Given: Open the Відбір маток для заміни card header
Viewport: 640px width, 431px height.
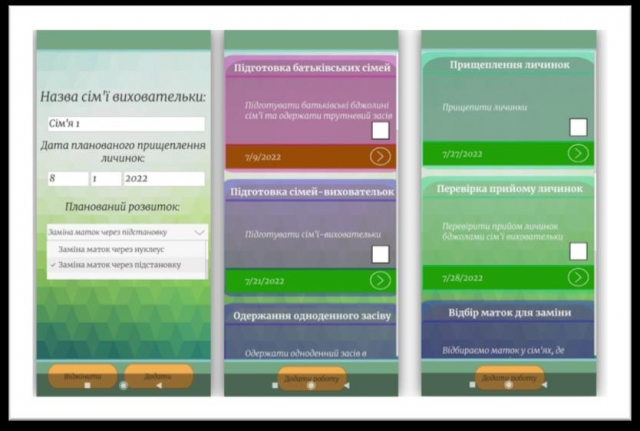Looking at the screenshot, I should [x=509, y=313].
